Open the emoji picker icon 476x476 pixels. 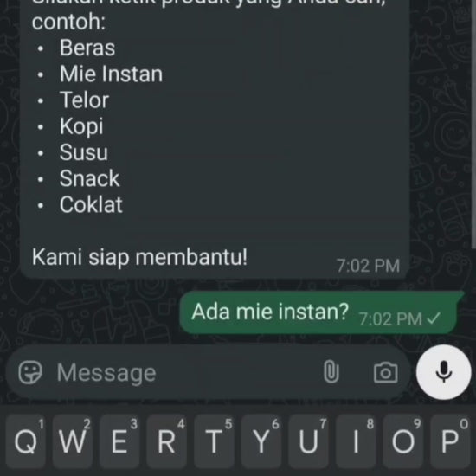[x=30, y=372]
